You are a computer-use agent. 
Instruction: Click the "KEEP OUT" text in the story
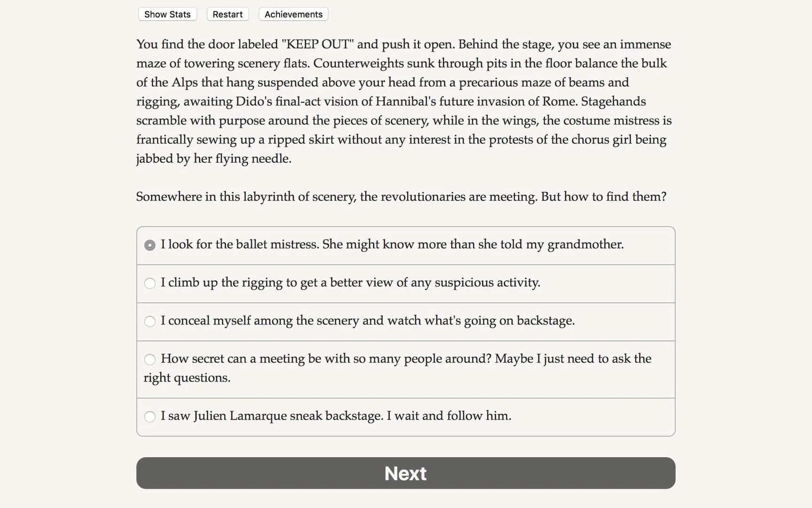pyautogui.click(x=318, y=44)
